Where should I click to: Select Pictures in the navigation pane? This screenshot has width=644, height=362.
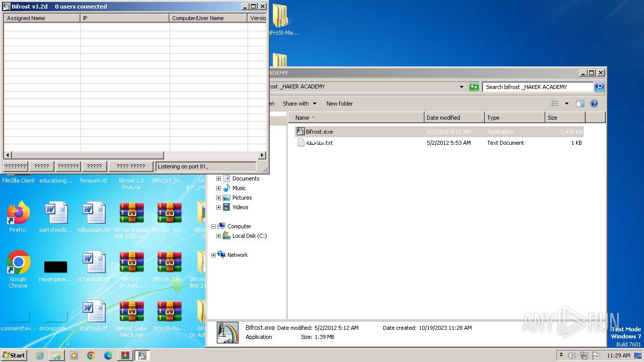[x=242, y=198]
